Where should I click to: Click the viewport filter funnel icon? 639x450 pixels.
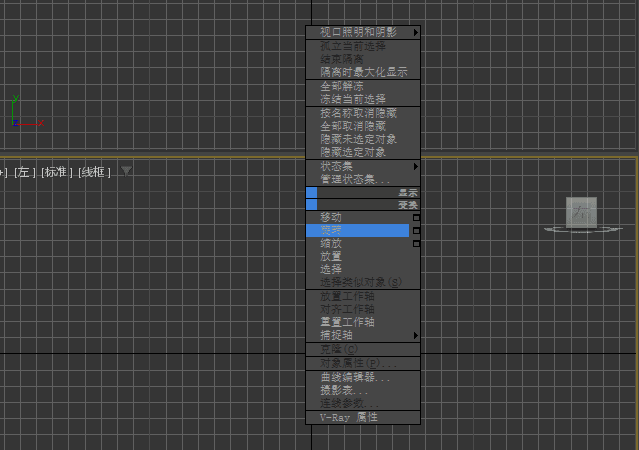click(126, 172)
